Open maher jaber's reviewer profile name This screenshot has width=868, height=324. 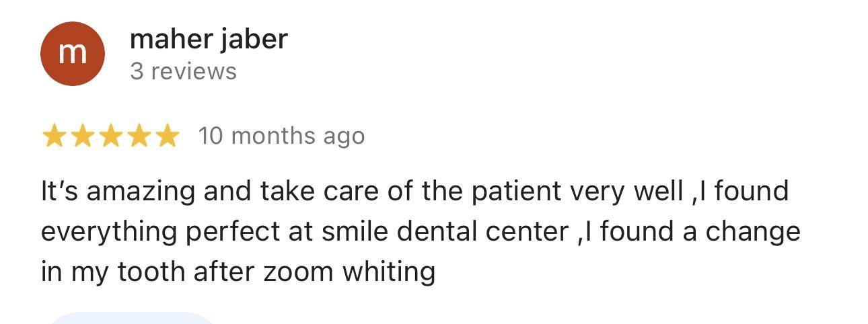209,39
